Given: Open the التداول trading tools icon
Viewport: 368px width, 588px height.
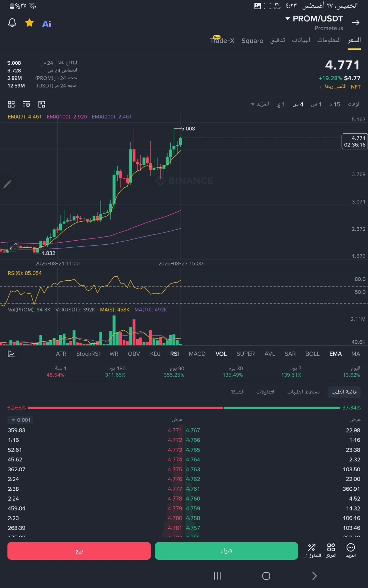Looking at the screenshot, I should point(312,550).
